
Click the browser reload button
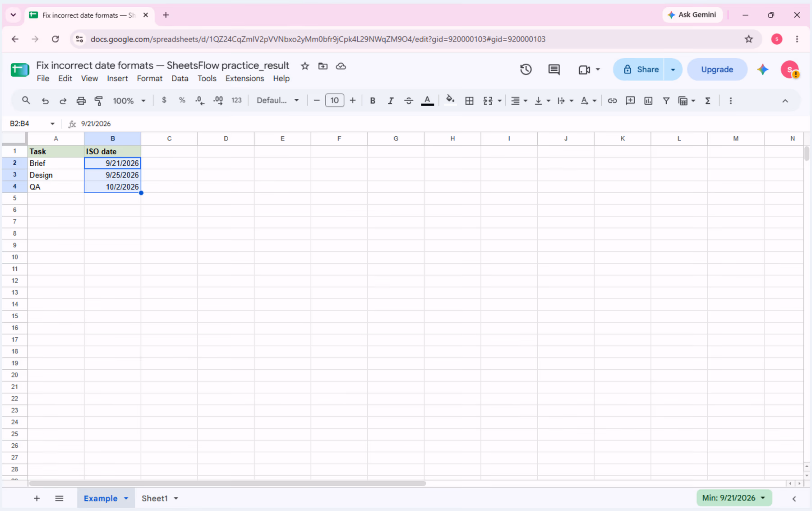point(55,39)
